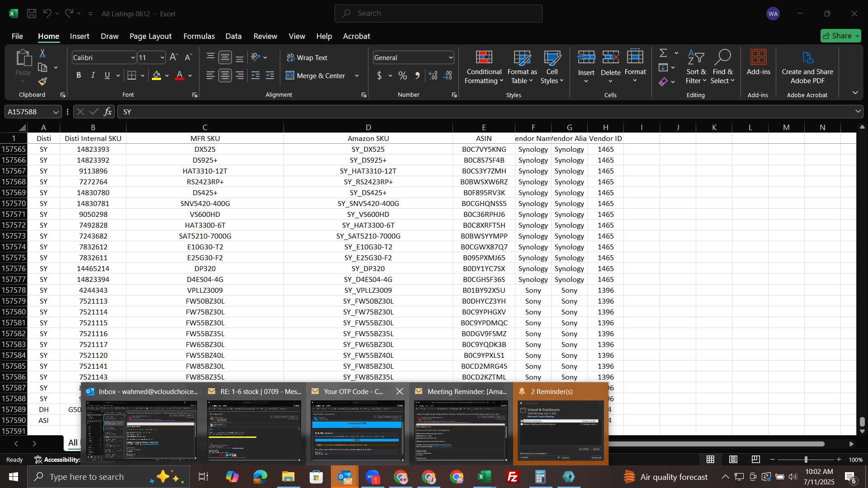Toggle Bold formatting
The height and width of the screenshot is (488, 868).
79,75
